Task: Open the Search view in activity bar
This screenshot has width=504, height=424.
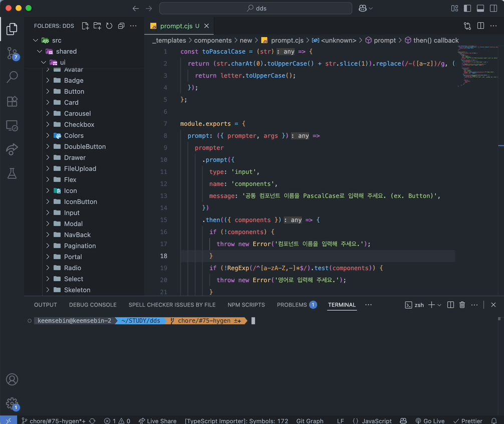Action: (12, 77)
